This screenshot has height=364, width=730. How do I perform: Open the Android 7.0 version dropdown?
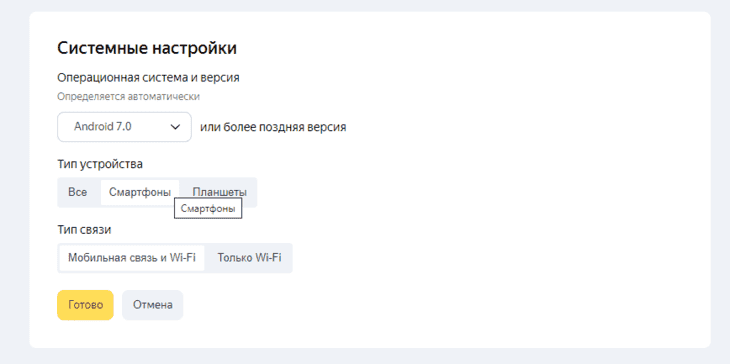click(x=124, y=127)
